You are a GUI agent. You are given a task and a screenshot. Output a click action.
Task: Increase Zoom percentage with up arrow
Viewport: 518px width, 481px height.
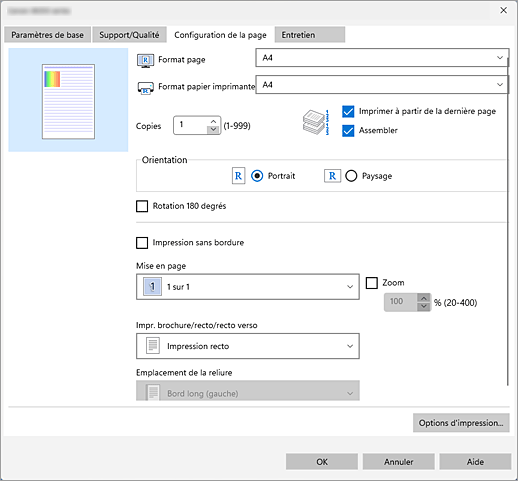tap(424, 298)
